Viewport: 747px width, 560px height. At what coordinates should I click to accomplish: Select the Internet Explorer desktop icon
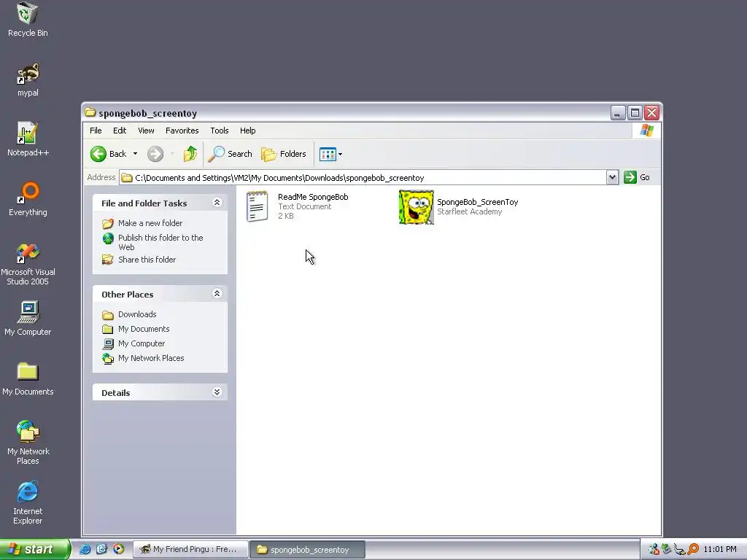coord(28,503)
